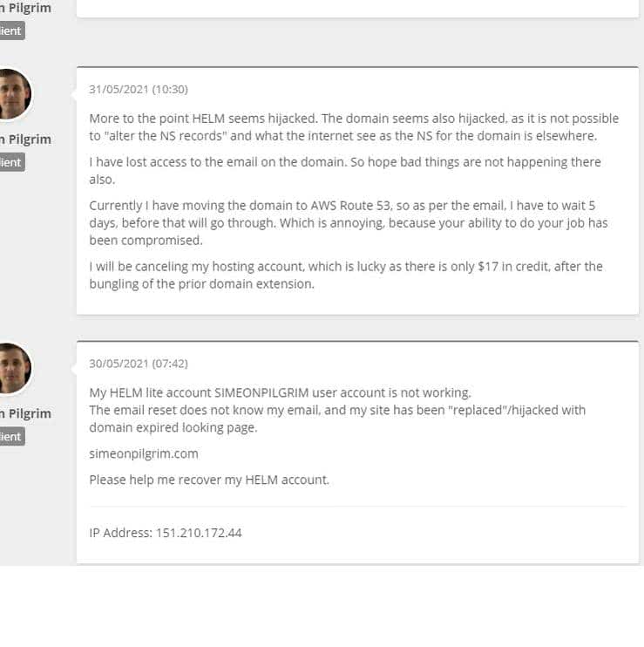The height and width of the screenshot is (647, 644).
Task: Click the simeonpilgrim.com domain text
Action: pyautogui.click(x=144, y=453)
